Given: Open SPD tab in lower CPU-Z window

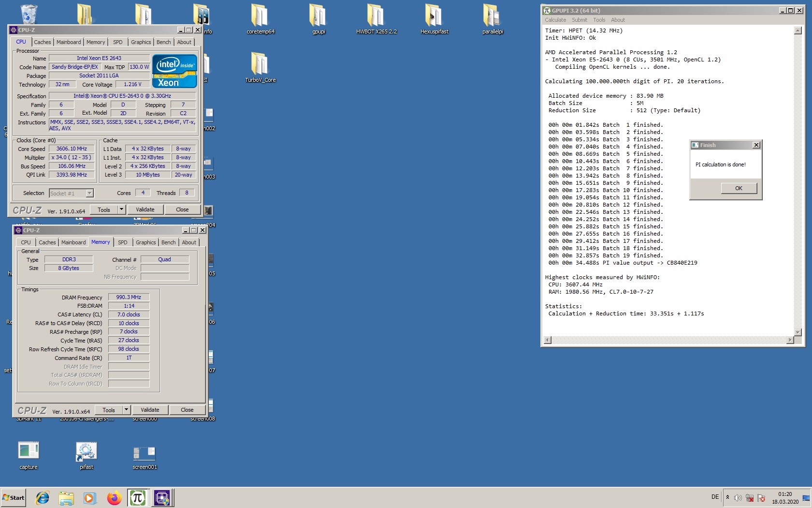Looking at the screenshot, I should [x=123, y=242].
